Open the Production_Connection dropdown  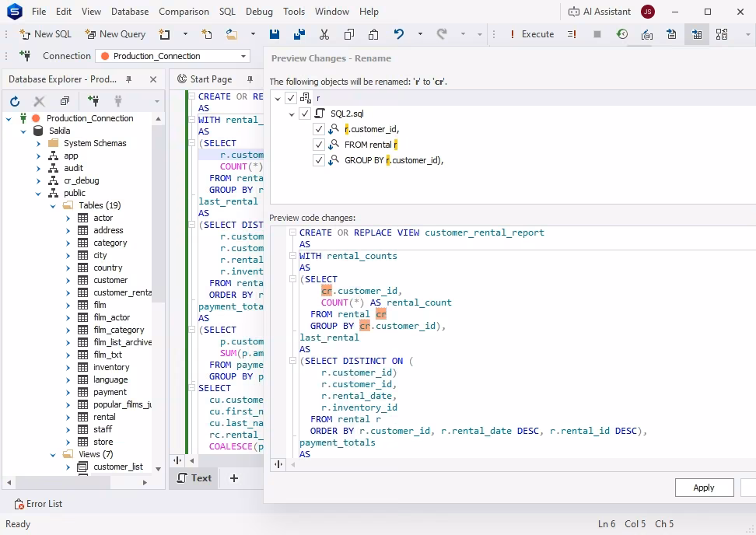point(243,56)
